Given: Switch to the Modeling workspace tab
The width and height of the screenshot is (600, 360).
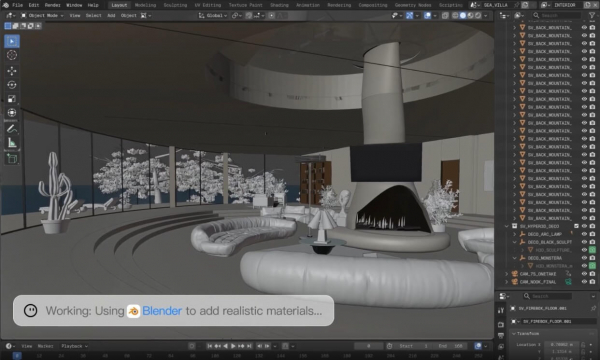Looking at the screenshot, I should click(145, 5).
